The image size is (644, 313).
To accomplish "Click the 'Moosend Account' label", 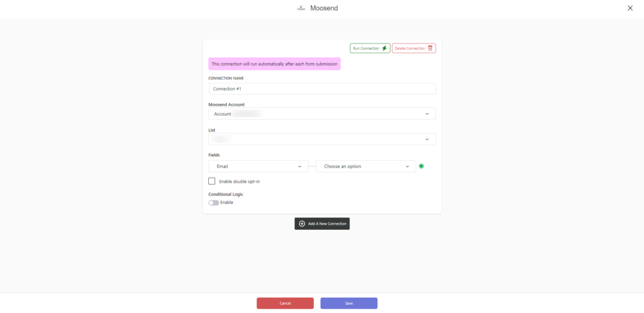I will pos(226,105).
